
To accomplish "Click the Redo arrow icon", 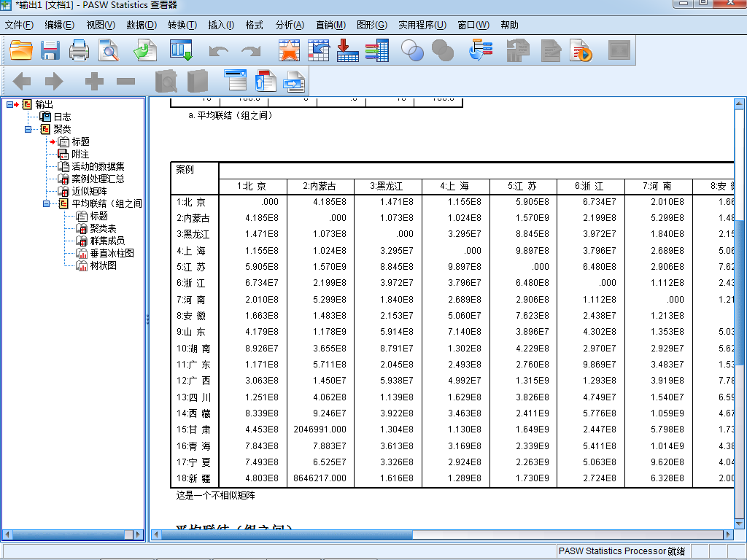I will 251,50.
